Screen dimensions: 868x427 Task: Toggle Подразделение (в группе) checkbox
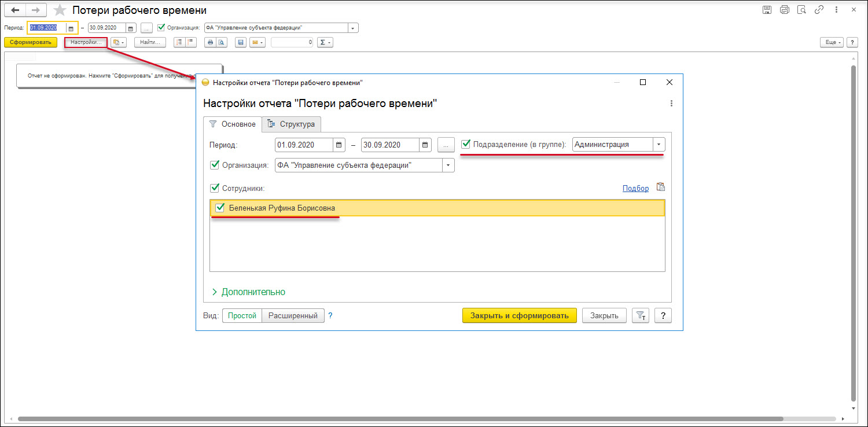pyautogui.click(x=466, y=144)
